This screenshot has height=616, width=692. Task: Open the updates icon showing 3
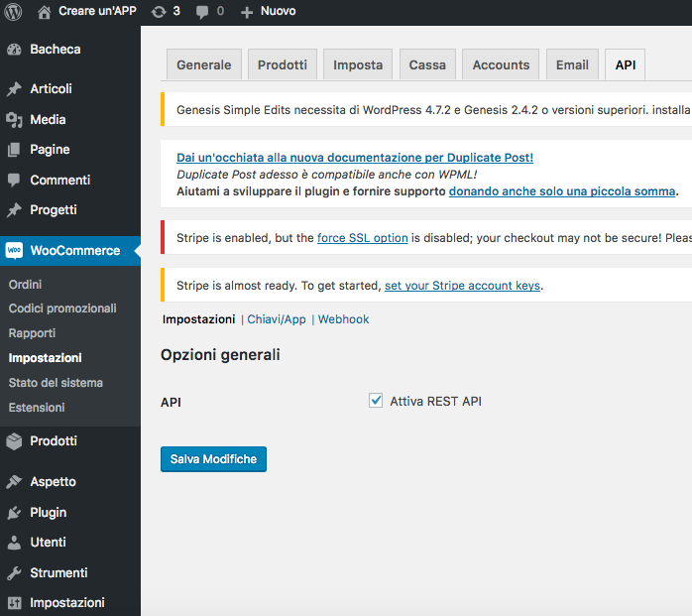pyautogui.click(x=159, y=11)
